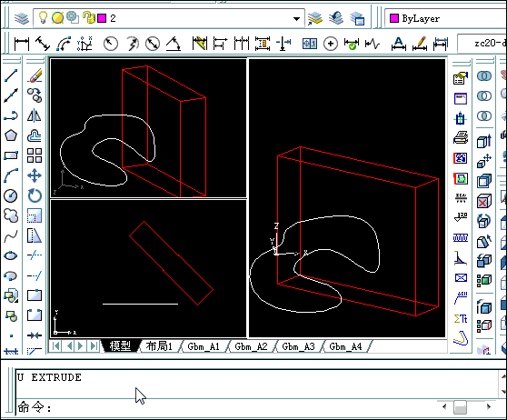Click the bottom-left plan viewport

point(148,268)
